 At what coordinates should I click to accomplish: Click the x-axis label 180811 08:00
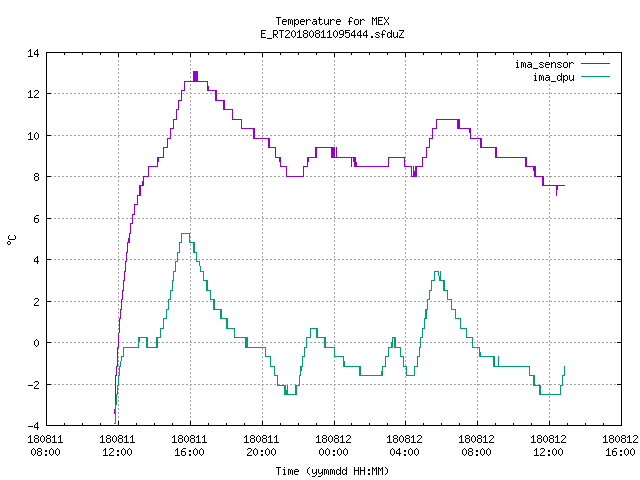[x=46, y=446]
